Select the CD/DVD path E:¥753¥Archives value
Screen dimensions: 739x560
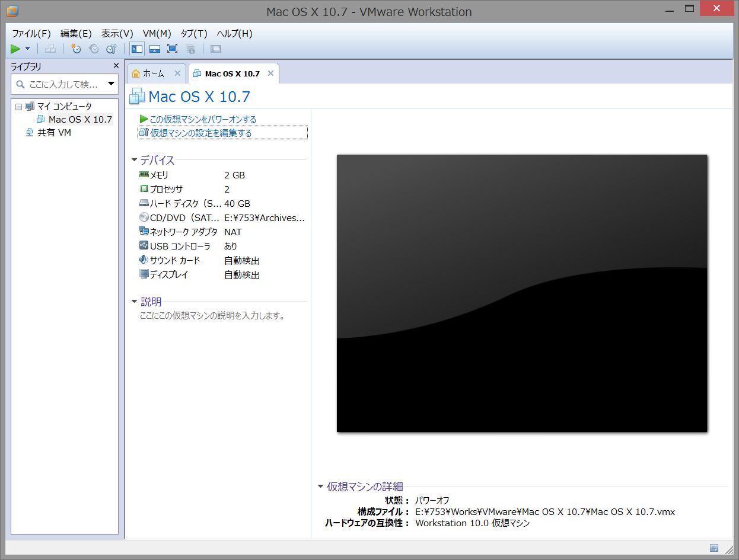pyautogui.click(x=265, y=217)
